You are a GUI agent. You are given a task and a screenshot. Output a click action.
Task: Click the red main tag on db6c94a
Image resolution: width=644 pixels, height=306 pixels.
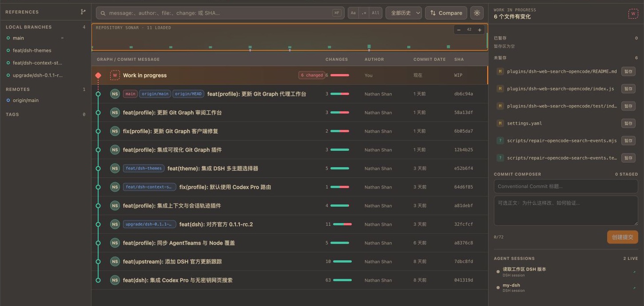tap(130, 94)
